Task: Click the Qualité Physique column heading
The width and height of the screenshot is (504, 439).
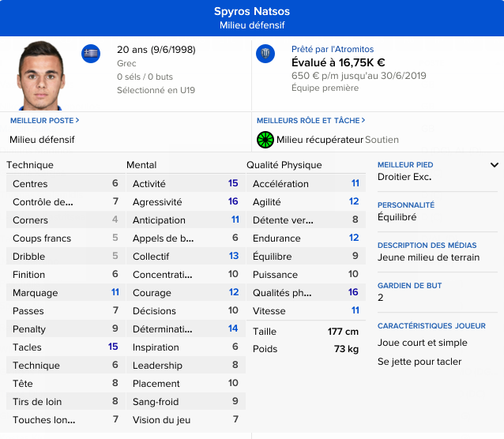Action: pos(284,165)
